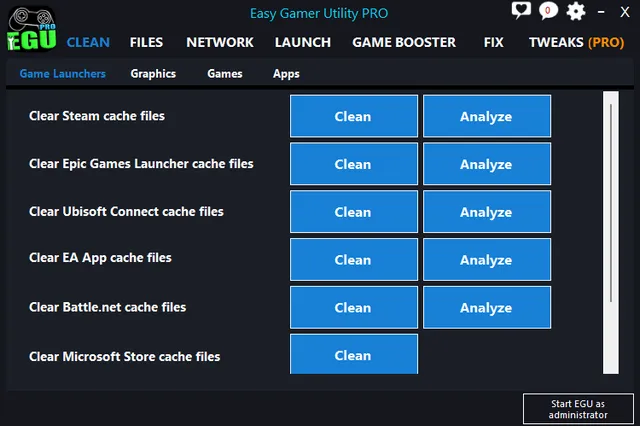Screen dimensions: 640x426
Task: Click 'Clear EA App cache files' label
Action: click(x=100, y=258)
